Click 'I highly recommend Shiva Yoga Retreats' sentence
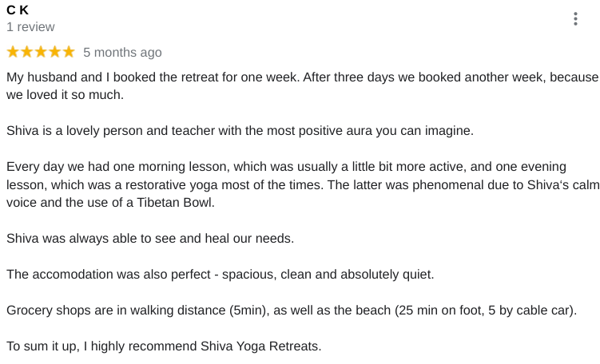This screenshot has height=364, width=600. (202, 346)
